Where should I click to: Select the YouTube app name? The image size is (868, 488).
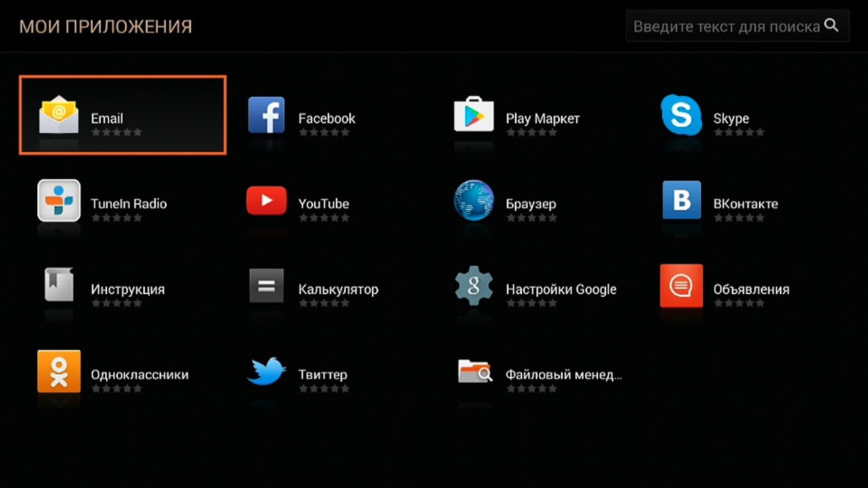[323, 203]
